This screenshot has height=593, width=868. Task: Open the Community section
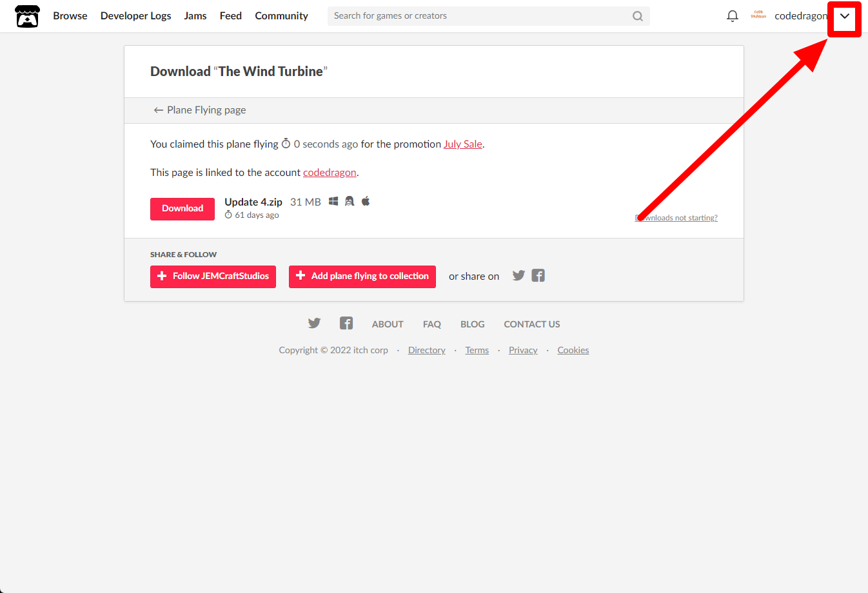coord(281,16)
